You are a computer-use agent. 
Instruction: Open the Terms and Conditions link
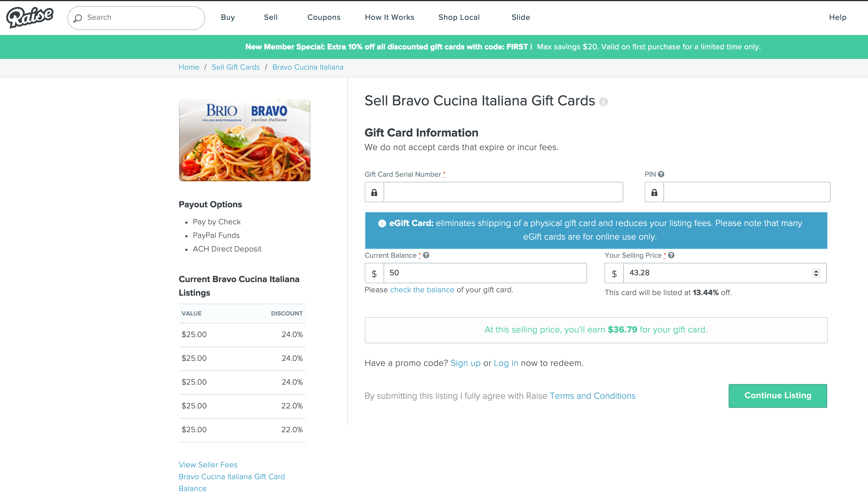pos(592,396)
